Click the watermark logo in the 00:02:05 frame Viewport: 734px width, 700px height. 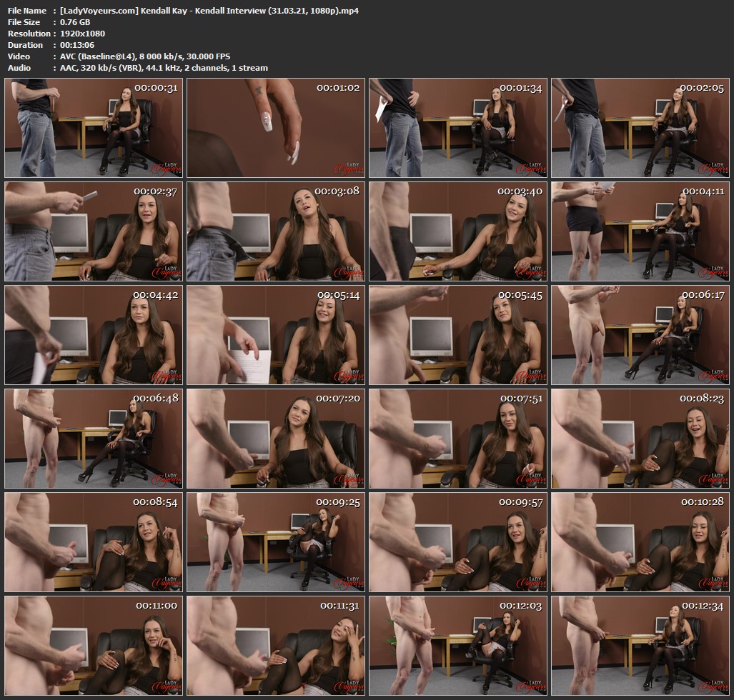tap(711, 166)
